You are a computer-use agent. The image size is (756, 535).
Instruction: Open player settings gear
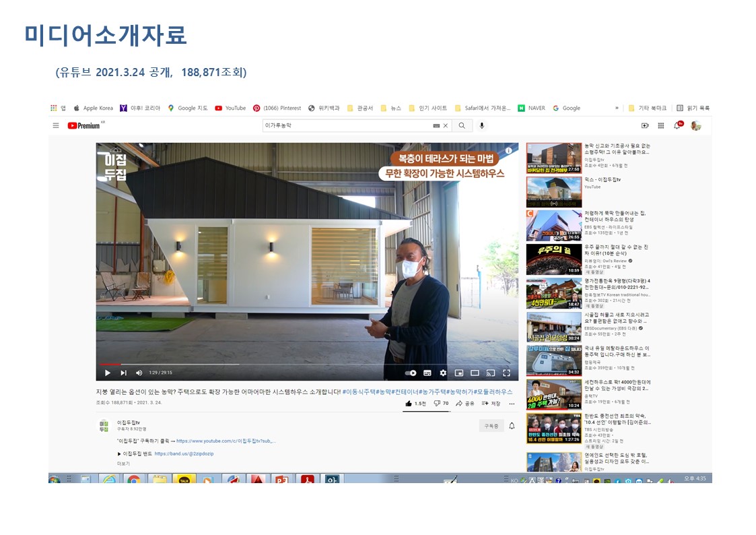coord(443,373)
